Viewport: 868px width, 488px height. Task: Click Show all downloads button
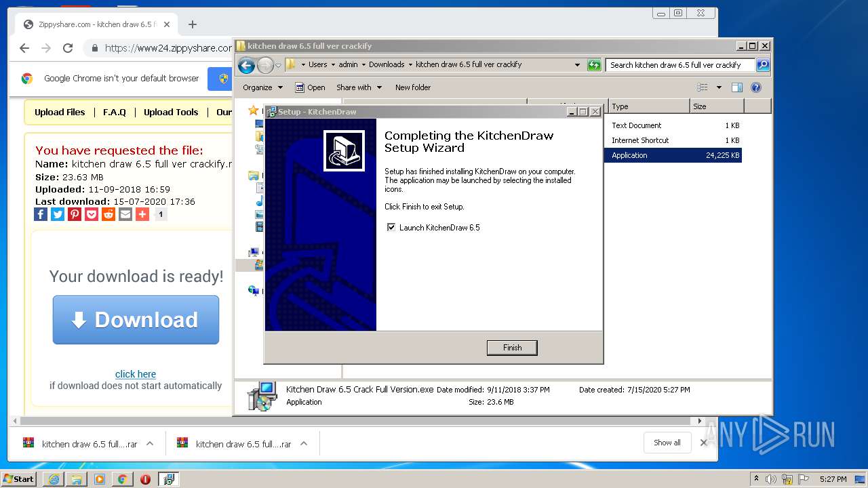(667, 443)
